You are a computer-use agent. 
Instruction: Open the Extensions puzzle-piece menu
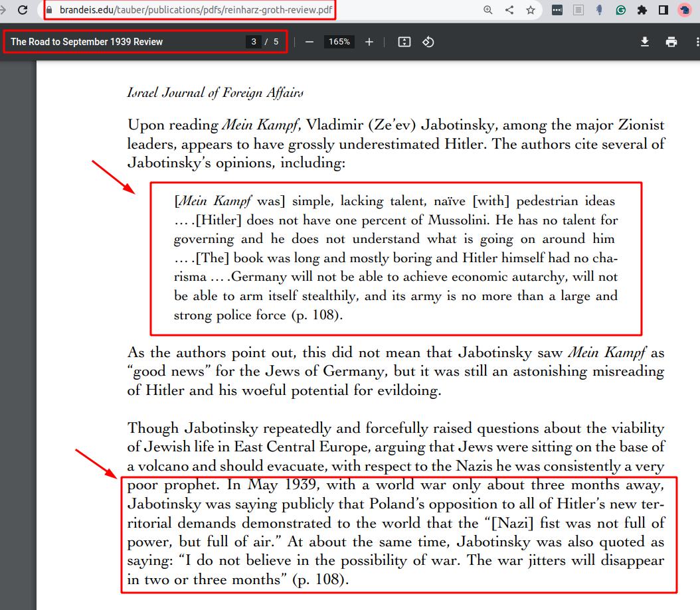(642, 10)
